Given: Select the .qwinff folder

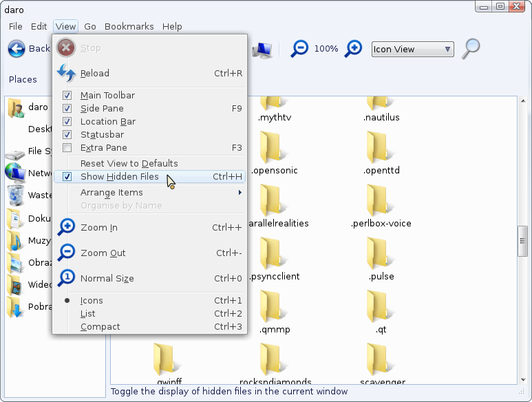Looking at the screenshot, I should [x=169, y=363].
